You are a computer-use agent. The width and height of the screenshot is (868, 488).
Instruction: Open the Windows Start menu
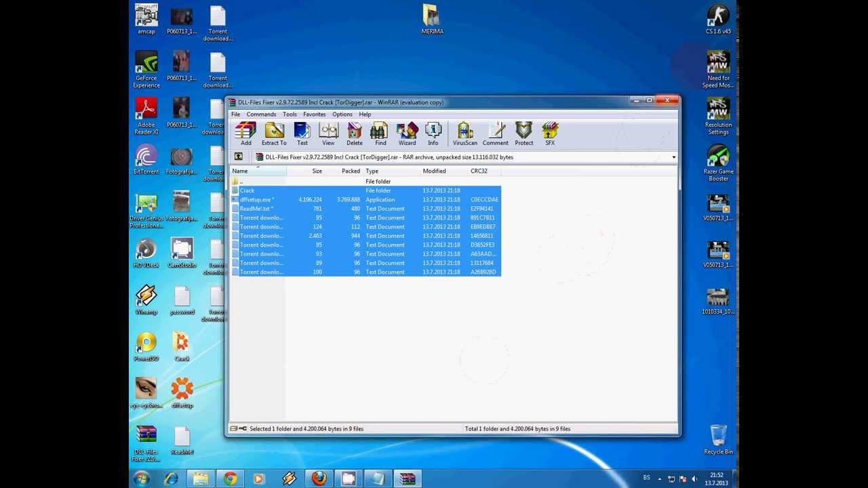pos(142,479)
